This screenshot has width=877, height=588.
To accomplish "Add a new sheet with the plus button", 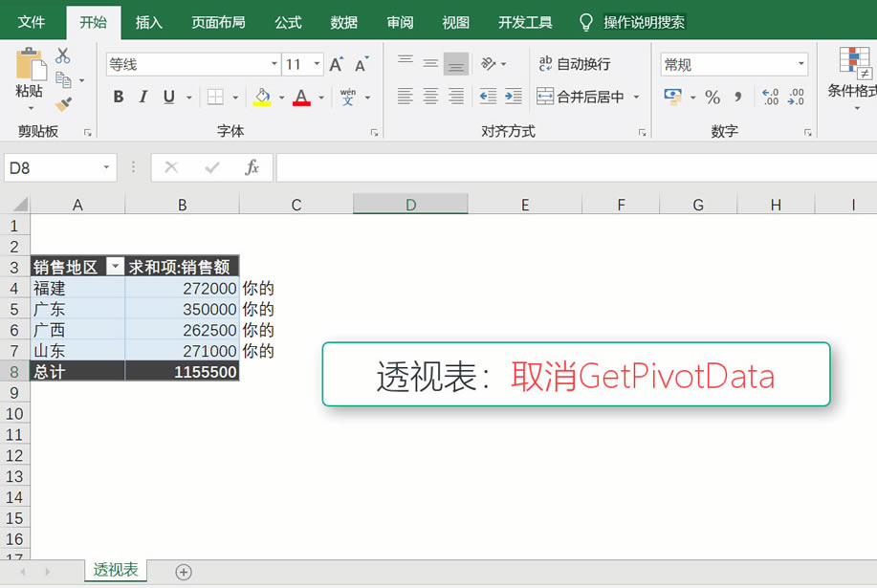I will coord(181,570).
